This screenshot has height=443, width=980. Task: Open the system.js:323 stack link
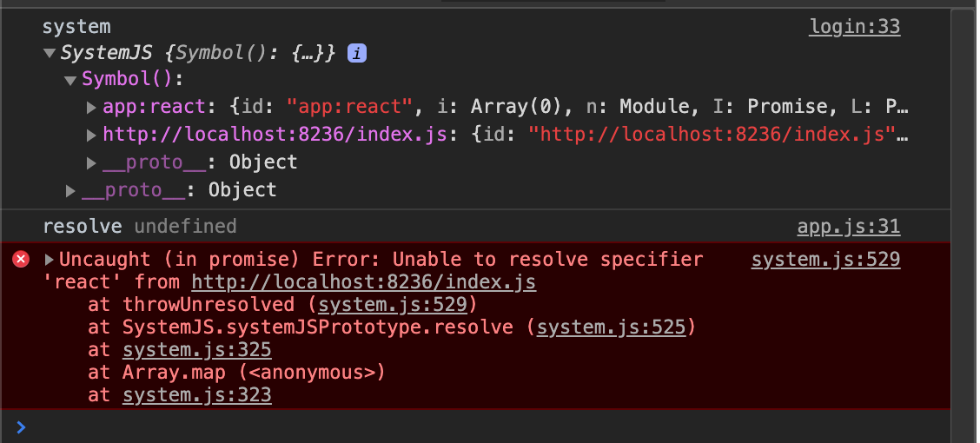197,395
